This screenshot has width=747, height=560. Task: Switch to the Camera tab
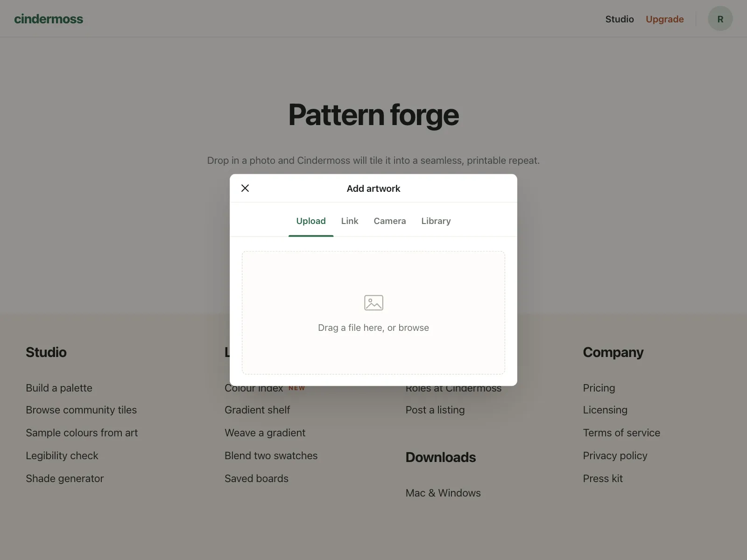390,221
